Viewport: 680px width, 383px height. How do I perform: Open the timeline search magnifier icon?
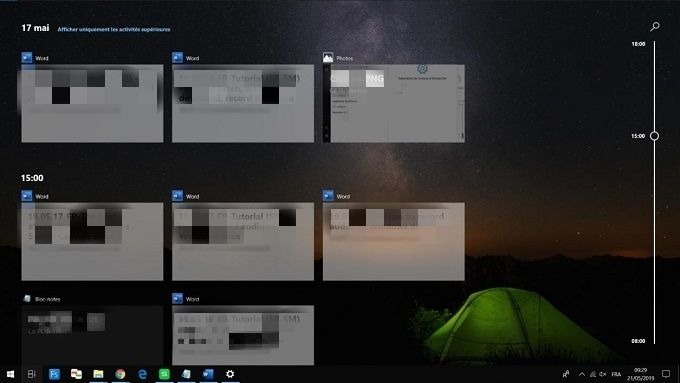point(655,26)
